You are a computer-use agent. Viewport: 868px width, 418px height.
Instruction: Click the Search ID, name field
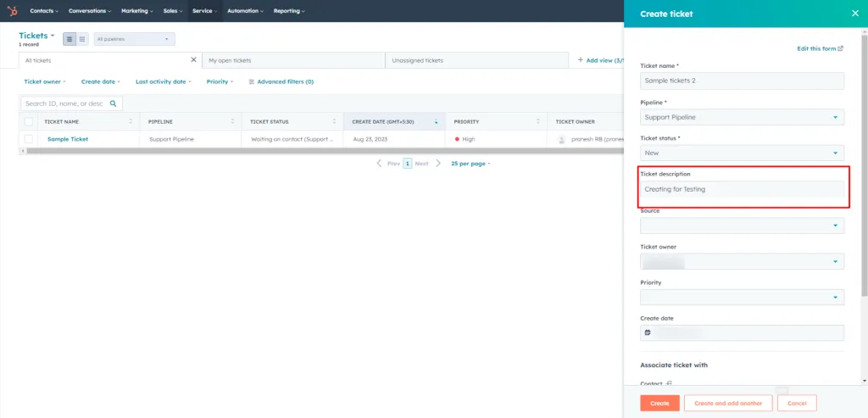tap(71, 103)
